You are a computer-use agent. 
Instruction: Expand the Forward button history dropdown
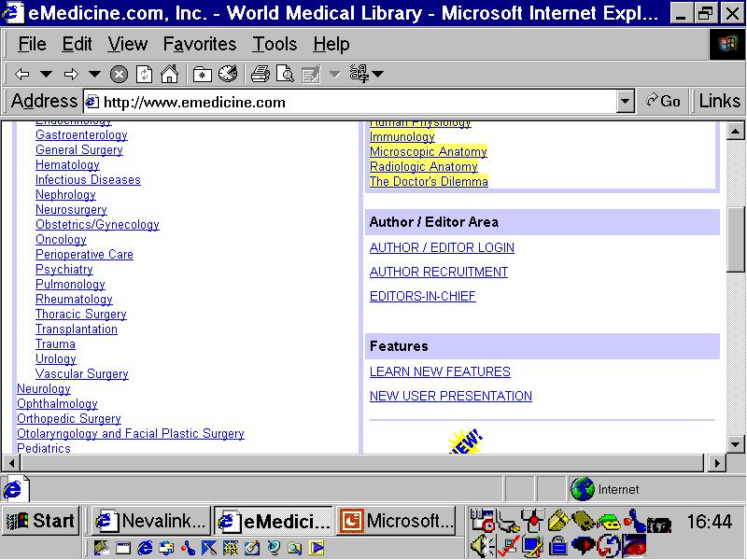click(95, 74)
